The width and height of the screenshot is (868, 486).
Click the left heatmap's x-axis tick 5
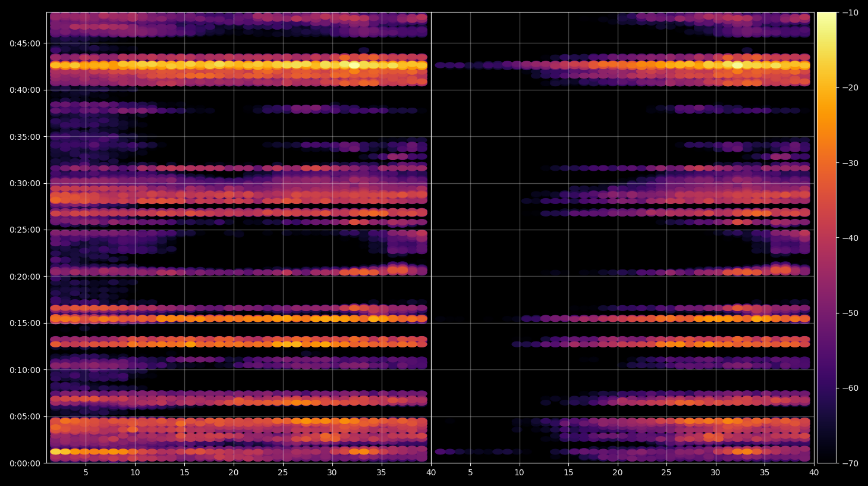[86, 473]
